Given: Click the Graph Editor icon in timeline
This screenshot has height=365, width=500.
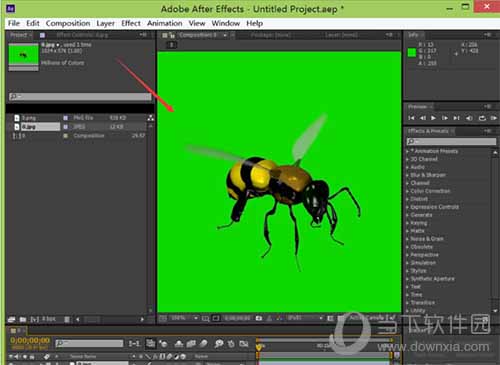Looking at the screenshot, I should coord(244,343).
